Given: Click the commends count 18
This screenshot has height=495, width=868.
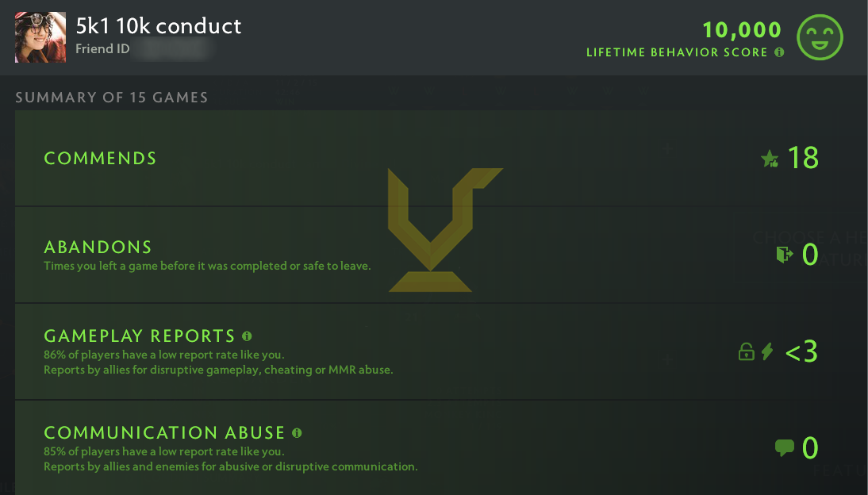Looking at the screenshot, I should coord(803,159).
